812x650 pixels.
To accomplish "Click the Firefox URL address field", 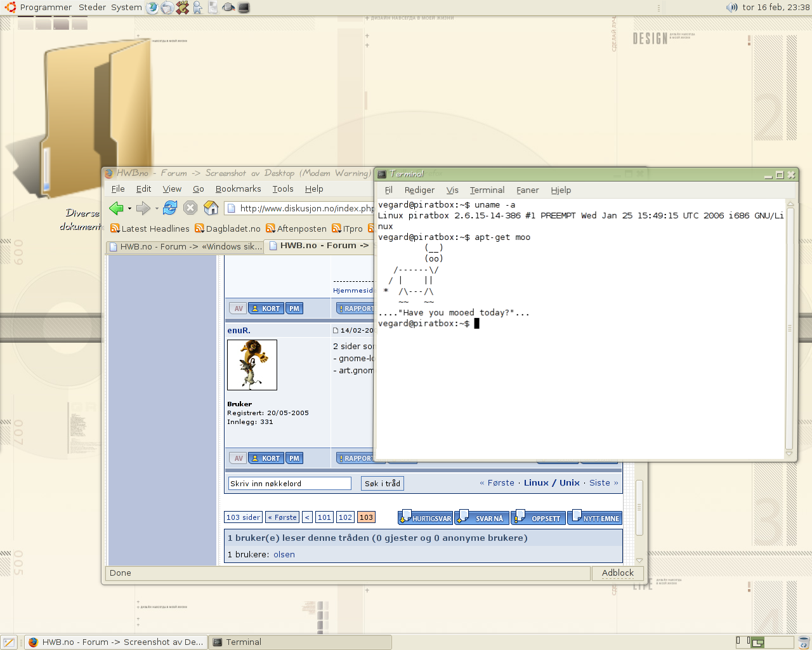I will (299, 208).
